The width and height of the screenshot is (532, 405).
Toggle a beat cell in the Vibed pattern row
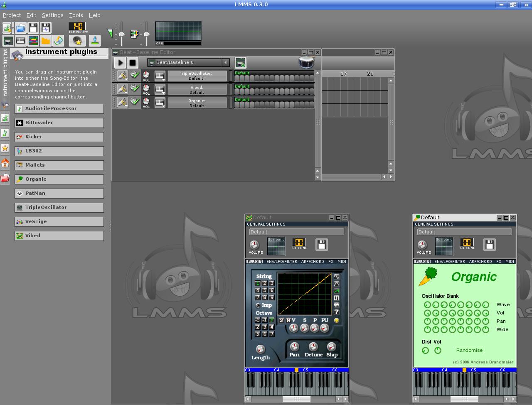258,89
